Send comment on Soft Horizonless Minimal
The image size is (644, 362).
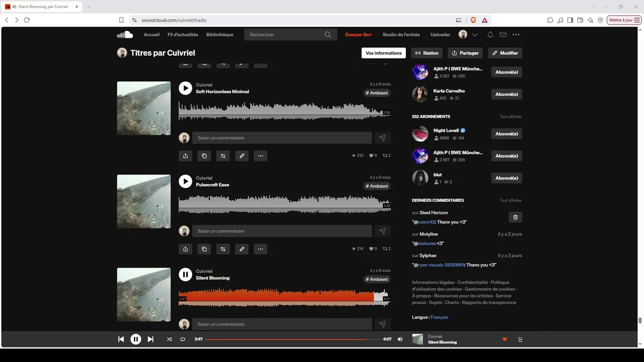click(x=382, y=138)
